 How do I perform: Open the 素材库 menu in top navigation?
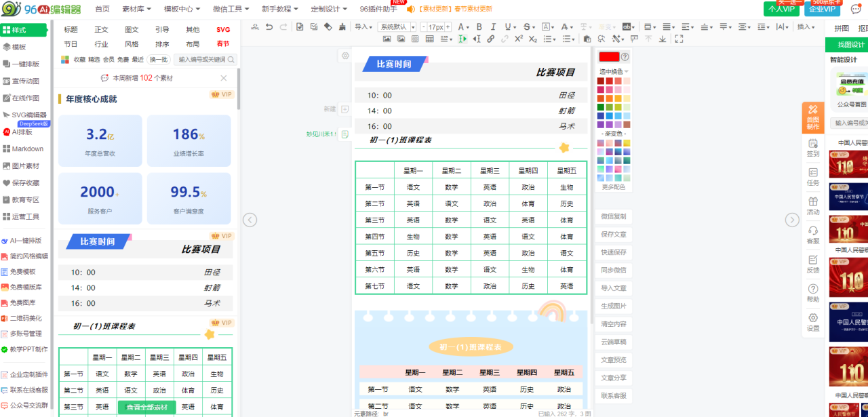tap(136, 9)
